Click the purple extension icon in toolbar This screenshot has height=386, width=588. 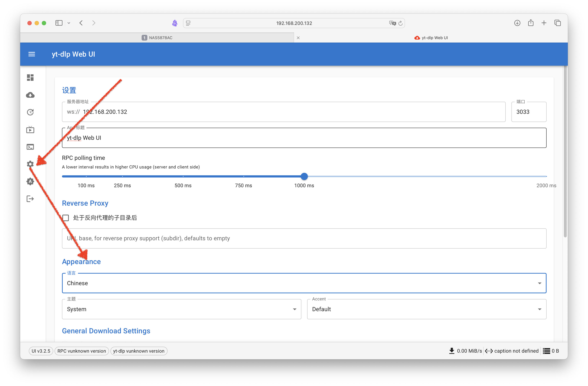175,23
